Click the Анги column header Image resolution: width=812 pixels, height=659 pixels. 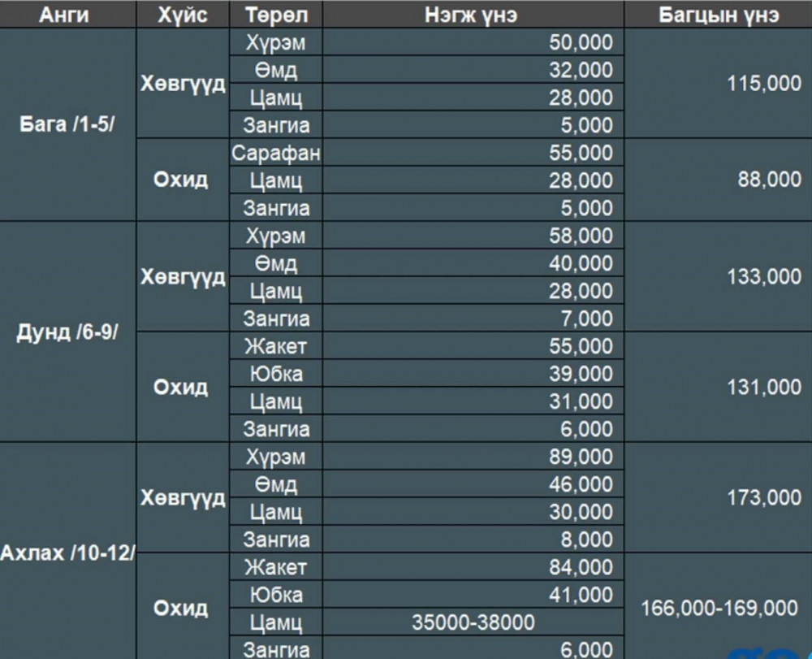coord(67,15)
